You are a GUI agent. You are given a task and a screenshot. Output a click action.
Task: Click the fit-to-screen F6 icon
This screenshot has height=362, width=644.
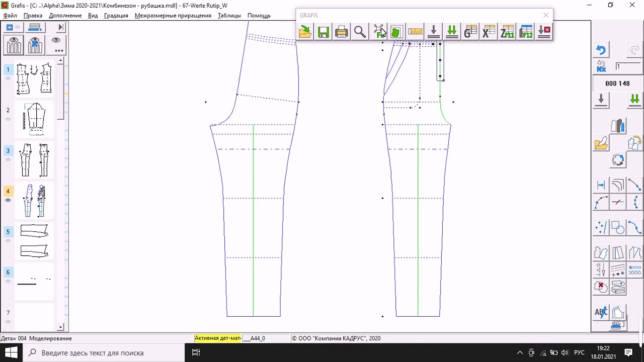379,32
